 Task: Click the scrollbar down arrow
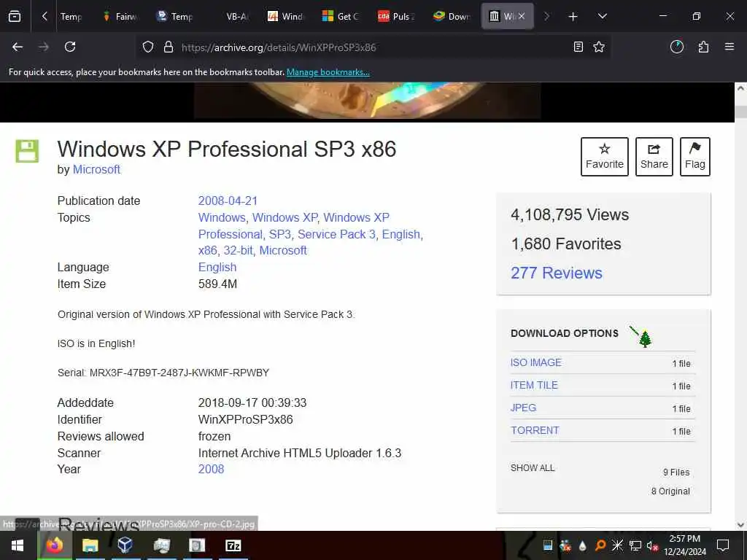pyautogui.click(x=740, y=525)
